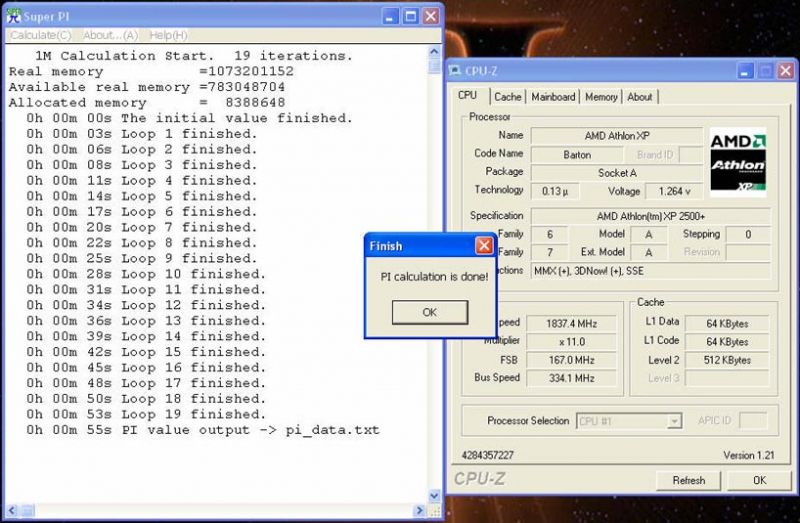Click the Code Name value 'Barton'
Image resolution: width=800 pixels, height=523 pixels.
pyautogui.click(x=577, y=155)
